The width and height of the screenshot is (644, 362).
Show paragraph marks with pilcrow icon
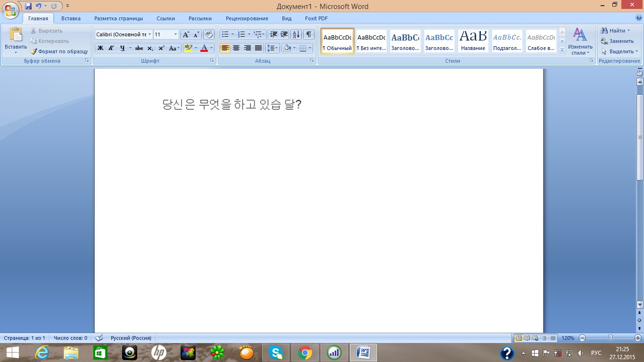[309, 34]
